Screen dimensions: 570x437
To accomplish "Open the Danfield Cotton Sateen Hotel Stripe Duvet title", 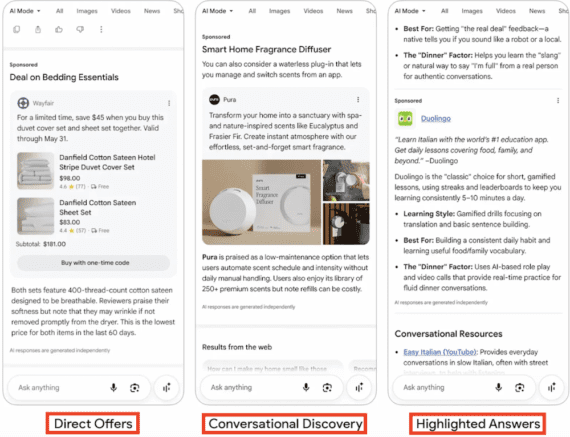I will tap(107, 162).
